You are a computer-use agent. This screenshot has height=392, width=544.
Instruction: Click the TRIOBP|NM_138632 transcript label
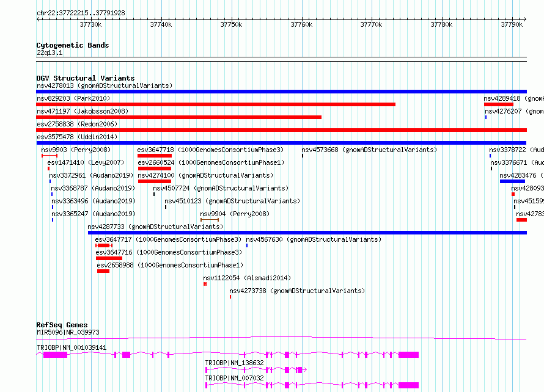pos(234,363)
